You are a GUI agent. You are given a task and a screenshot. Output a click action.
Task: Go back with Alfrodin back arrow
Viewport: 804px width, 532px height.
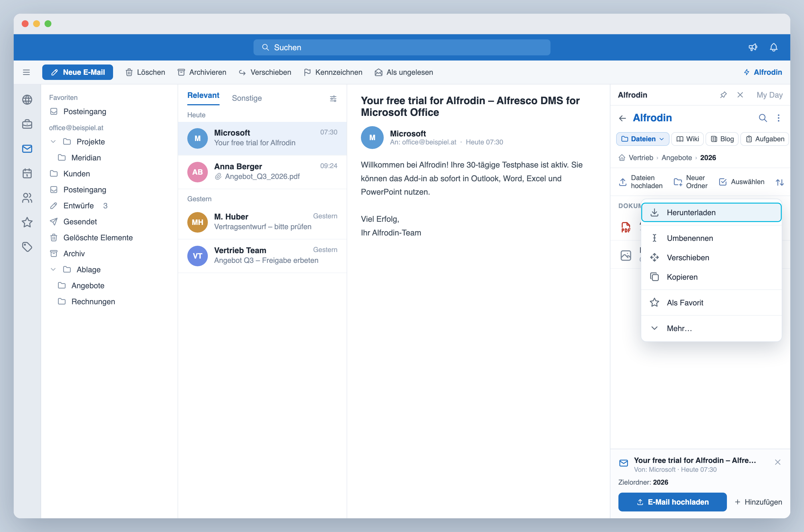622,118
